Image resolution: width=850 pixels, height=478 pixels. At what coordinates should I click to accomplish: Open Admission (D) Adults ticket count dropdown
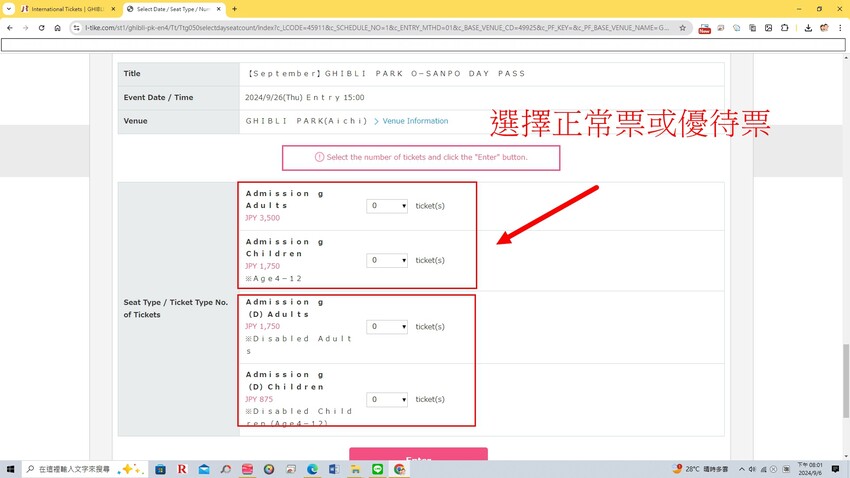pos(387,327)
